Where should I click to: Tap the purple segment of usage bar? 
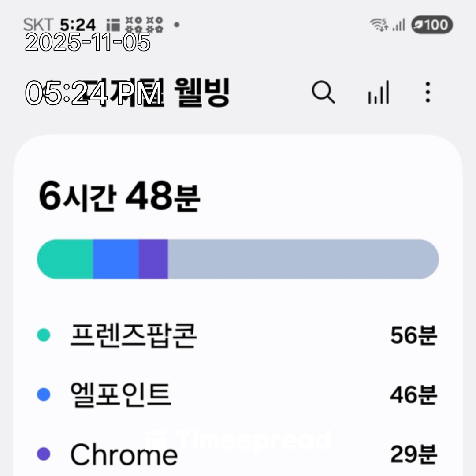click(x=153, y=259)
